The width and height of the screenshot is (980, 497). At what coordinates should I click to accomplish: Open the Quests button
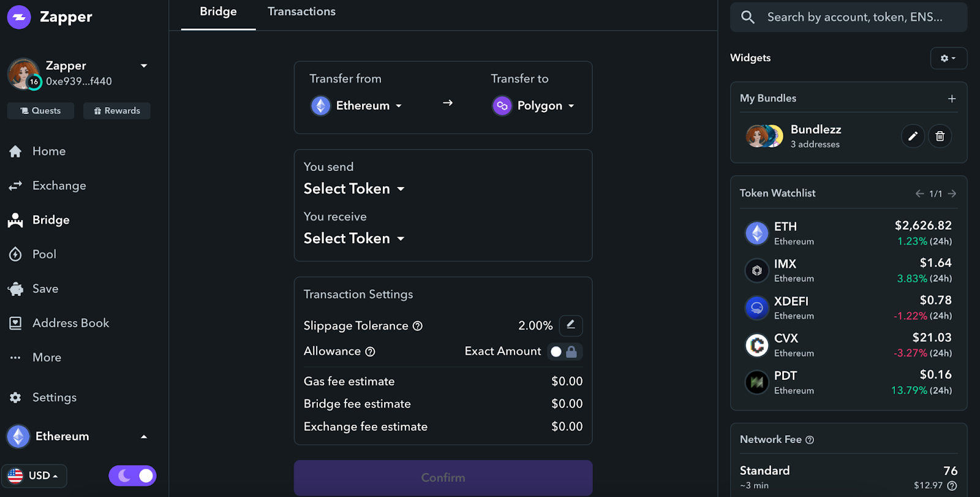(40, 111)
